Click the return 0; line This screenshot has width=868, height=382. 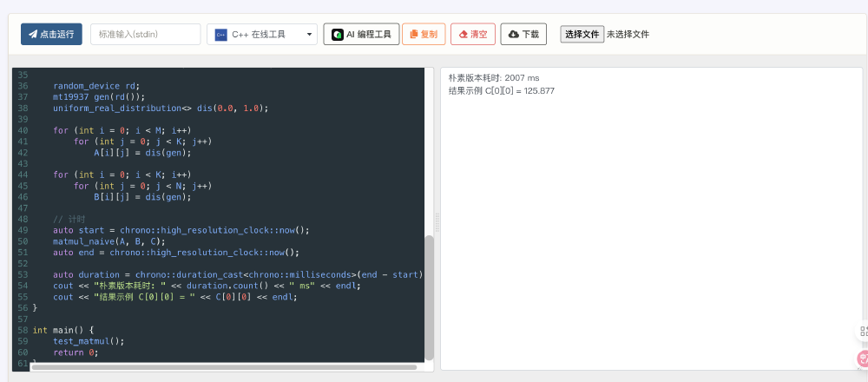pos(76,352)
